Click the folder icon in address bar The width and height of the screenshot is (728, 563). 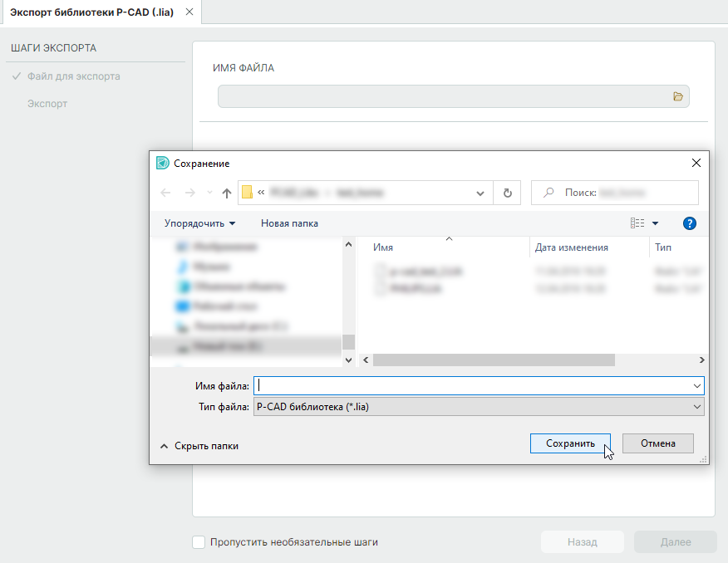coord(248,192)
